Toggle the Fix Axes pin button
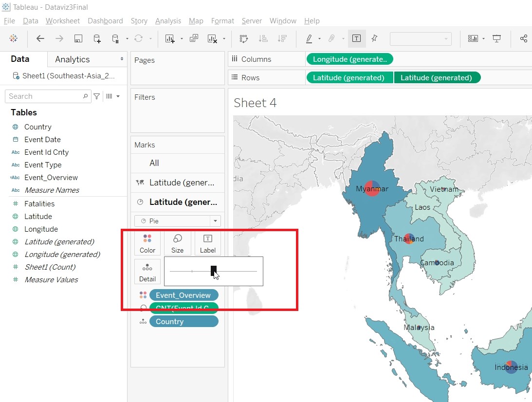This screenshot has width=532, height=402. tap(374, 39)
